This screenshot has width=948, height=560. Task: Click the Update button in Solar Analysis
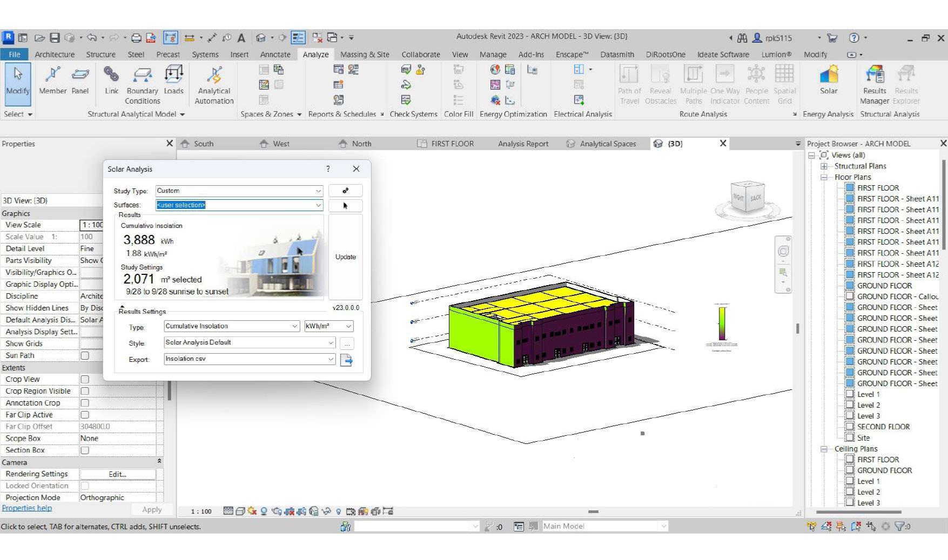click(x=345, y=257)
